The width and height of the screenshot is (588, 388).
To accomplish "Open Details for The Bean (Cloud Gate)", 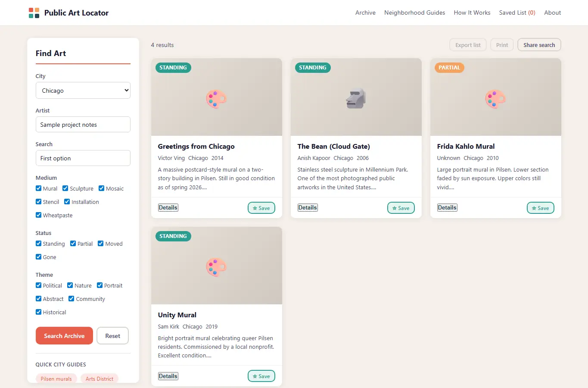I will (308, 208).
